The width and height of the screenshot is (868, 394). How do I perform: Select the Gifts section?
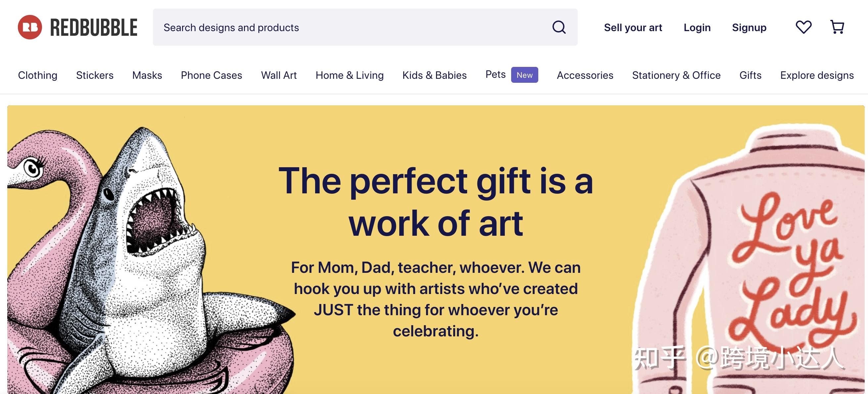(750, 75)
